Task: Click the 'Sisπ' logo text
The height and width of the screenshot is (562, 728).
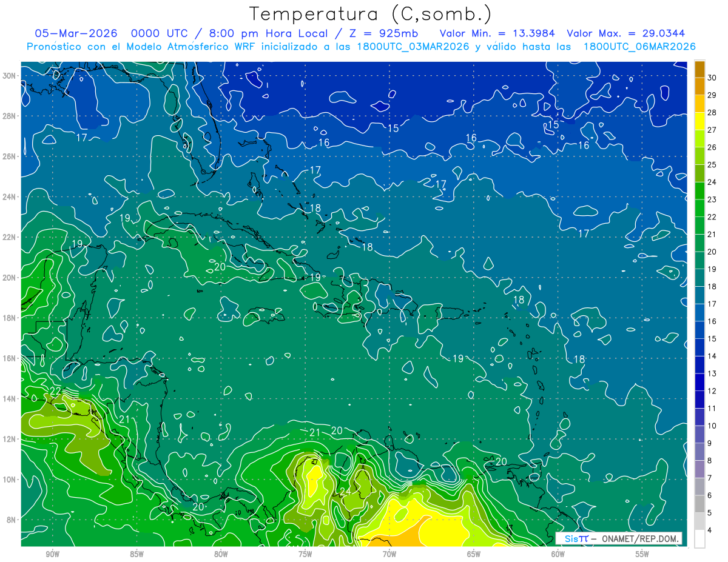Action: 576,538
